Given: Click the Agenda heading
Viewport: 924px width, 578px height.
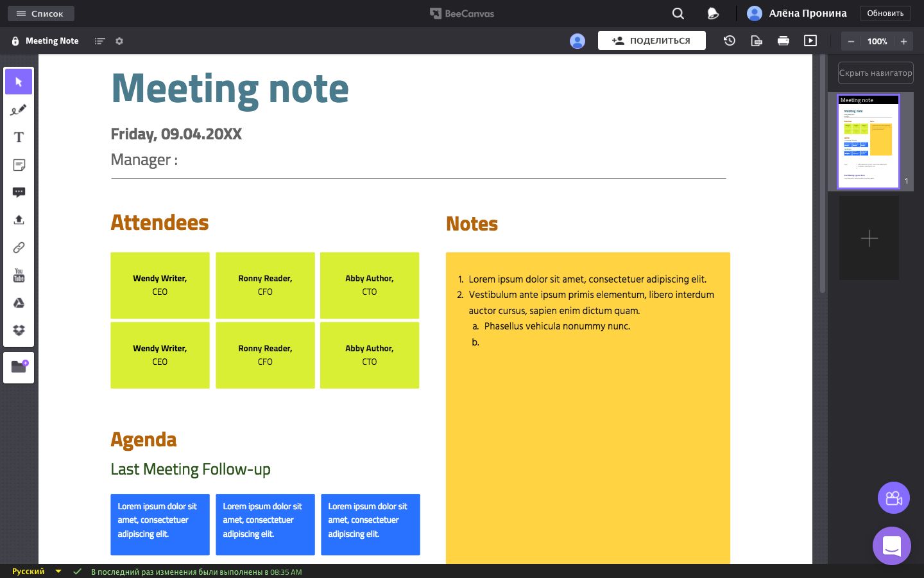Looking at the screenshot, I should coord(144,440).
